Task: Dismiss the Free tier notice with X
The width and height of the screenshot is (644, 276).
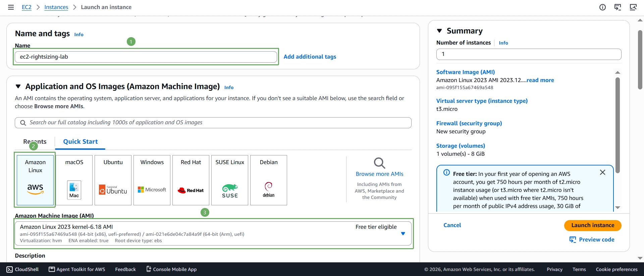Action: click(x=602, y=172)
